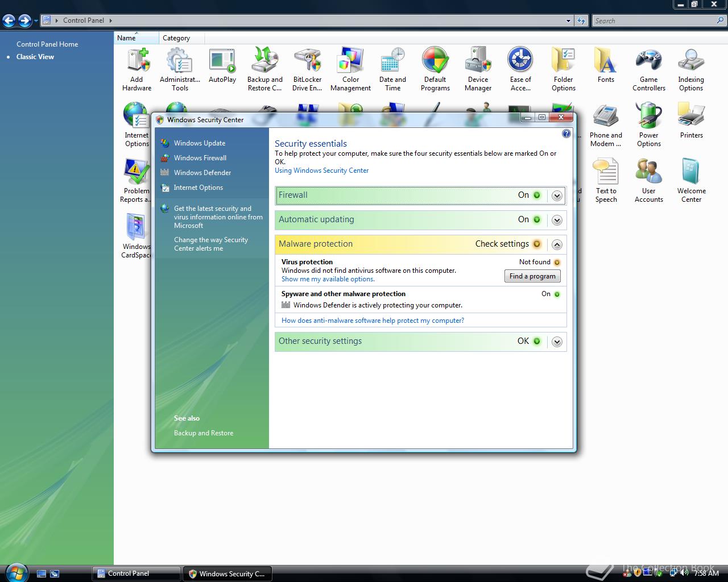Click Switch between windows quick launch icon

click(55, 574)
